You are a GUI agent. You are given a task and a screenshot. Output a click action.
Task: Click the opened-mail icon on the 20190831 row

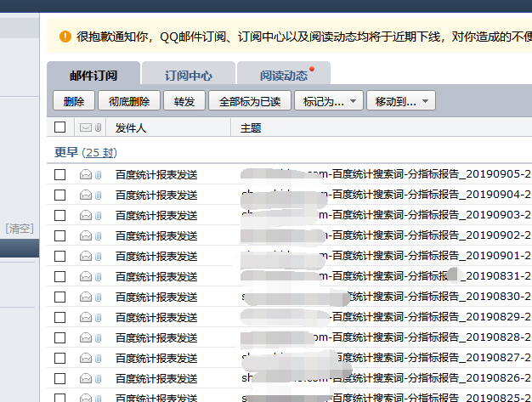(x=86, y=277)
